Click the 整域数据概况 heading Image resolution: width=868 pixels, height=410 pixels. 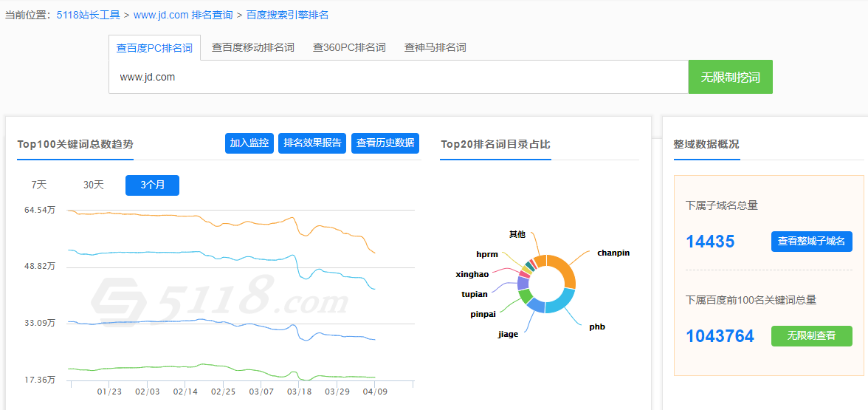click(706, 145)
